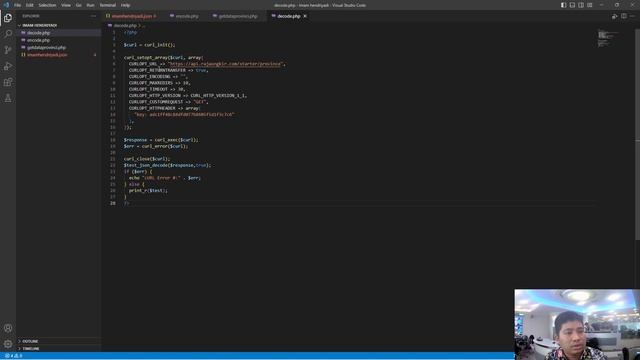Open the Source Control view

tap(8, 50)
